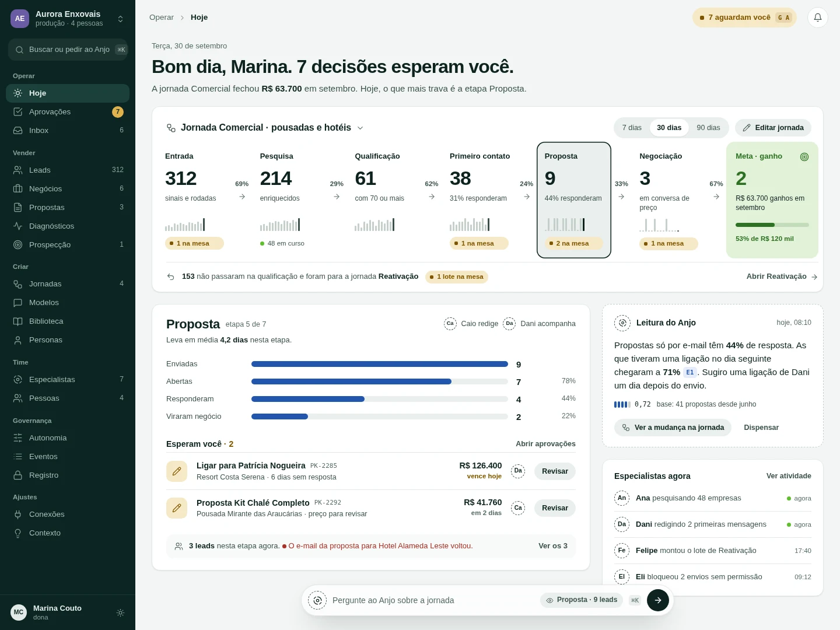Image resolution: width=840 pixels, height=630 pixels.
Task: Open the notifications bell
Action: (x=818, y=17)
